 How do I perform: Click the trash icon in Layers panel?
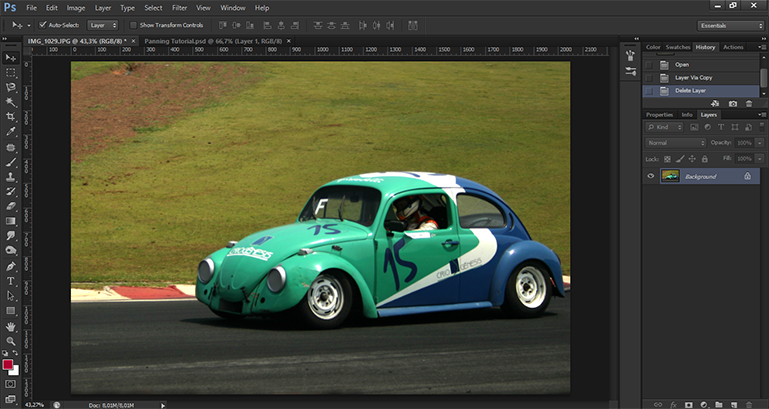(x=748, y=404)
